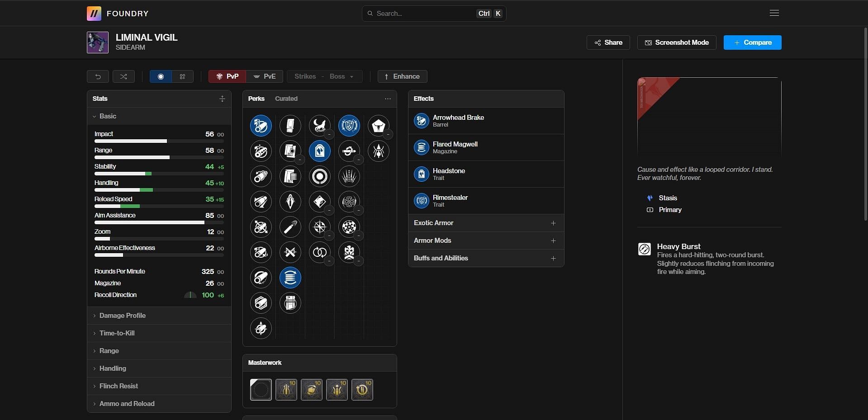
Task: Open the Strikes - Boss dropdown
Action: tap(325, 76)
